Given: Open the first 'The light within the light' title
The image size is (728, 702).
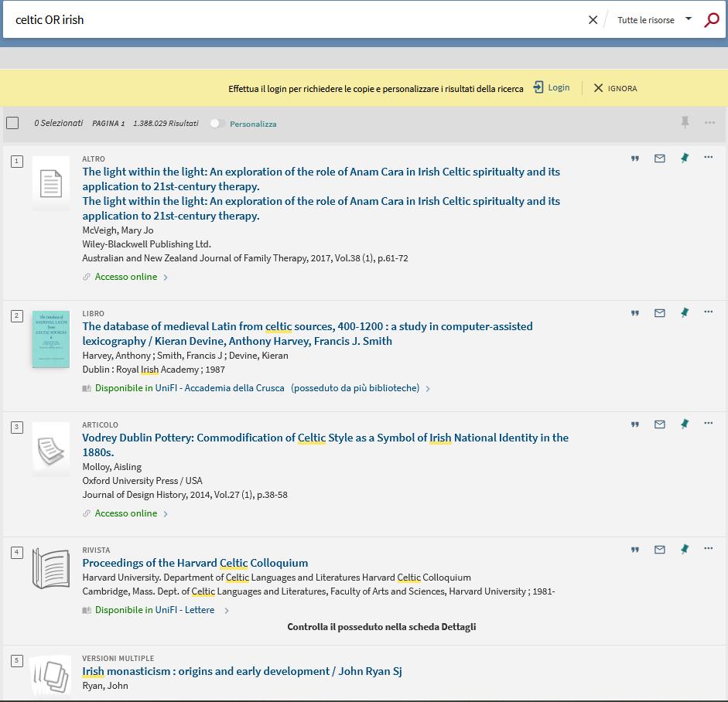Looking at the screenshot, I should (x=321, y=179).
